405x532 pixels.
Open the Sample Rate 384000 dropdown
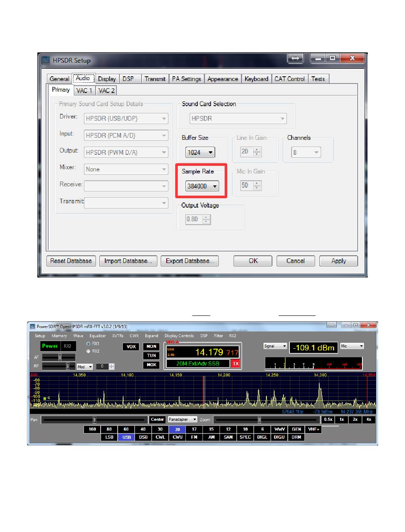click(202, 186)
